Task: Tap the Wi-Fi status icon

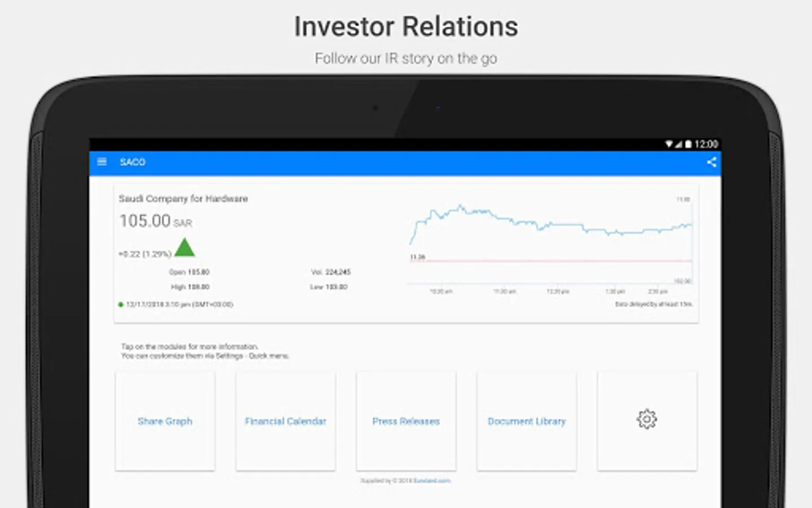Action: click(669, 144)
